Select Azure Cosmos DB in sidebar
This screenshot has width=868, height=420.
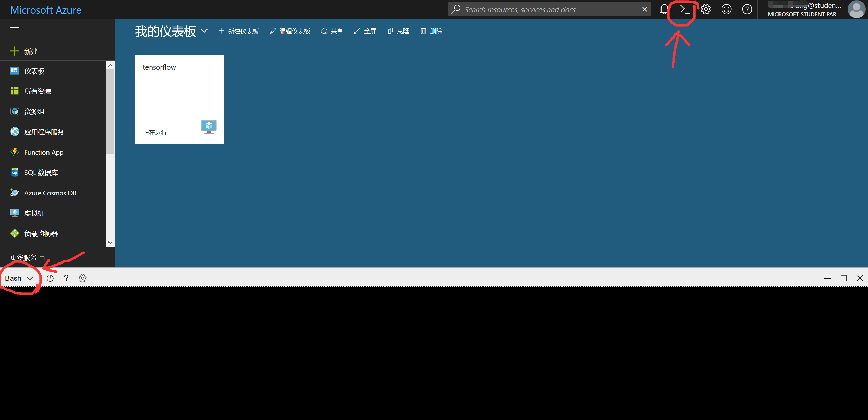(50, 193)
